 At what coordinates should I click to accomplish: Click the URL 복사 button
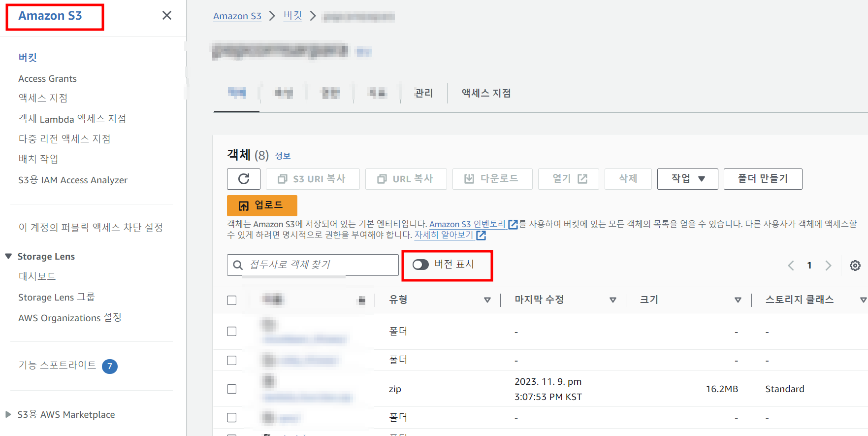(406, 179)
